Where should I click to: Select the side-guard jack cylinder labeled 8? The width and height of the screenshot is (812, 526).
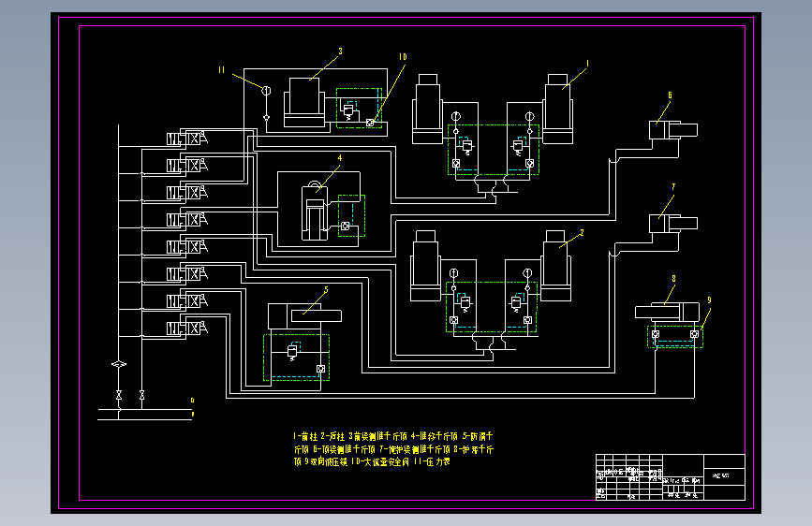667,313
